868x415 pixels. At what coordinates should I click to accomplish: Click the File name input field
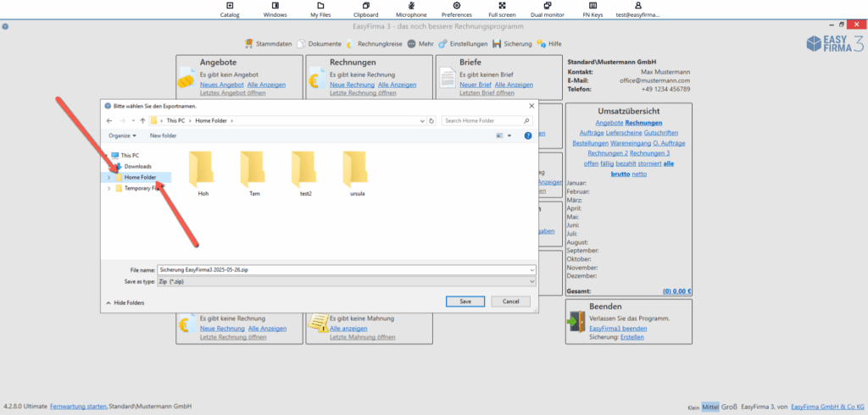coord(347,269)
